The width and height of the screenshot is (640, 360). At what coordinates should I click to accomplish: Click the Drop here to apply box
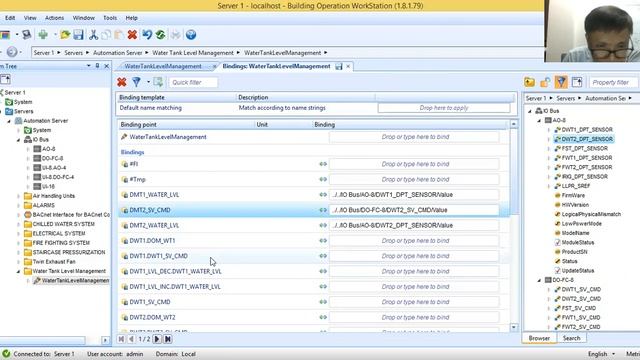(444, 108)
